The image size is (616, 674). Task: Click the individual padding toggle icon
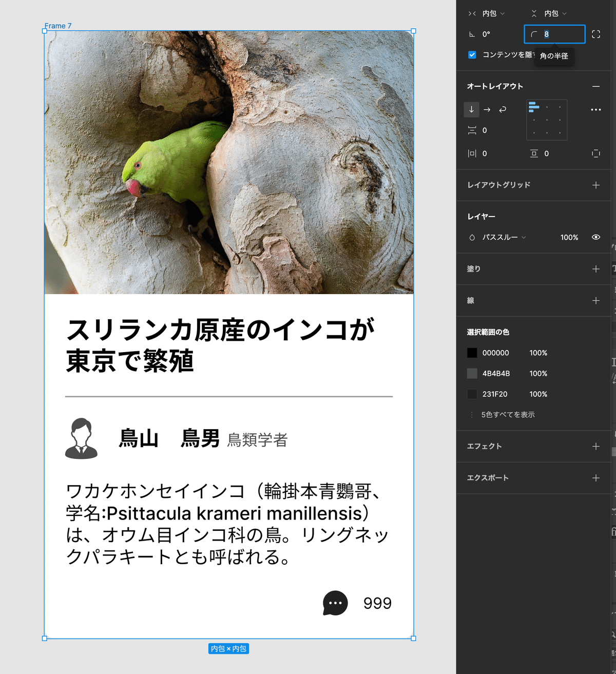click(x=595, y=153)
